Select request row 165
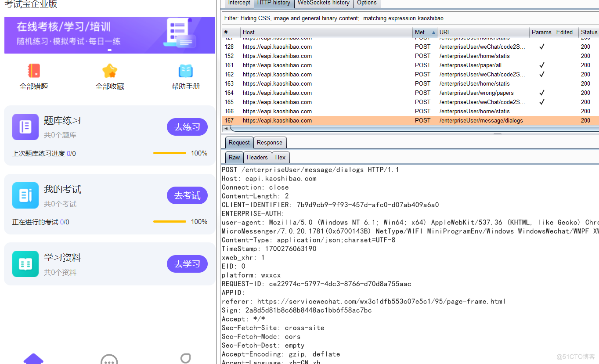Image resolution: width=599 pixels, height=364 pixels. (410, 102)
